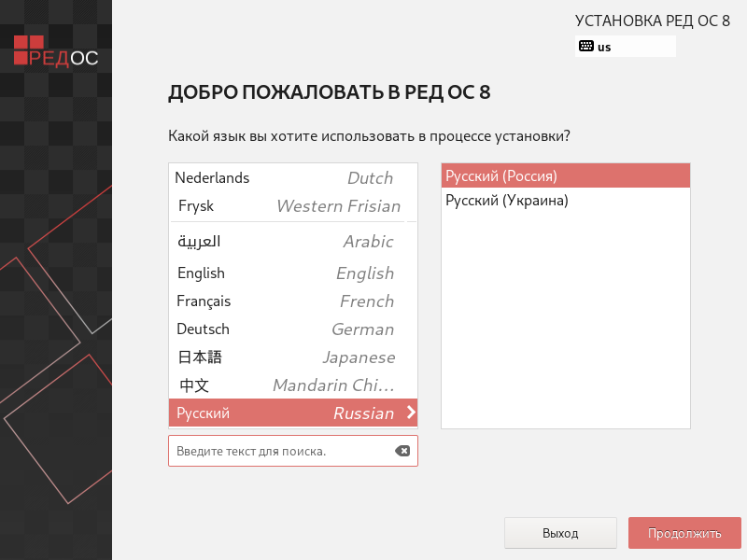
Task: Choose locale Русский (Россия)
Action: 566,175
